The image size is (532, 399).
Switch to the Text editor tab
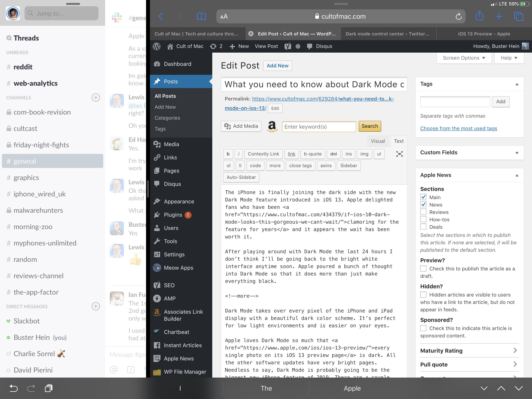click(x=399, y=141)
